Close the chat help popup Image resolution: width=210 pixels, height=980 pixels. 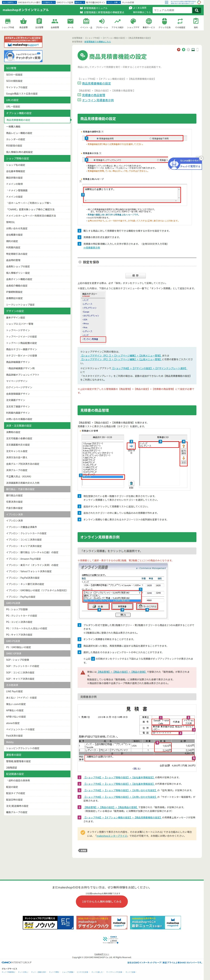(x=201, y=158)
